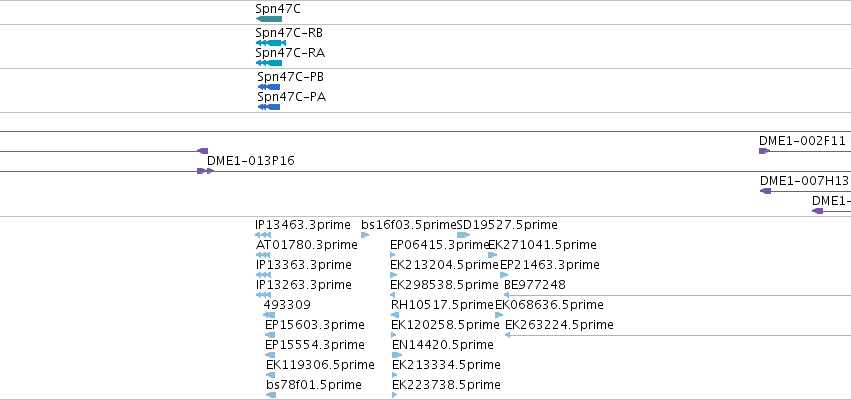
Task: Open the Spn47C-RB label
Action: point(289,33)
